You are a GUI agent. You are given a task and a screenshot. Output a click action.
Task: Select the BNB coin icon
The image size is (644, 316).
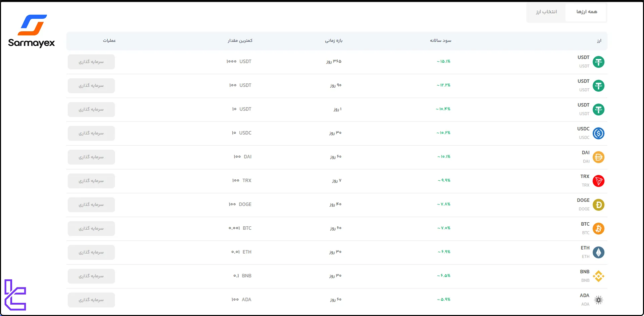pyautogui.click(x=599, y=276)
